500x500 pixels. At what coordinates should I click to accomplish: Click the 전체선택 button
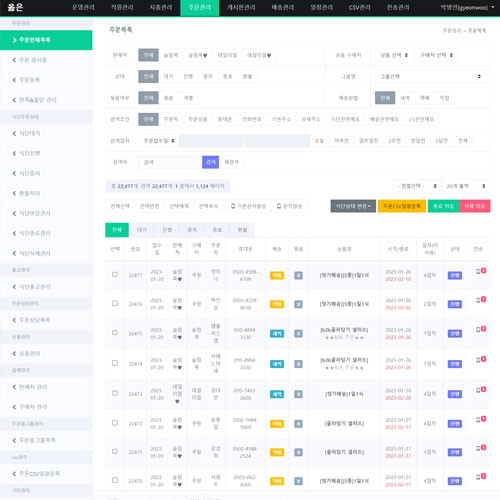(120, 206)
